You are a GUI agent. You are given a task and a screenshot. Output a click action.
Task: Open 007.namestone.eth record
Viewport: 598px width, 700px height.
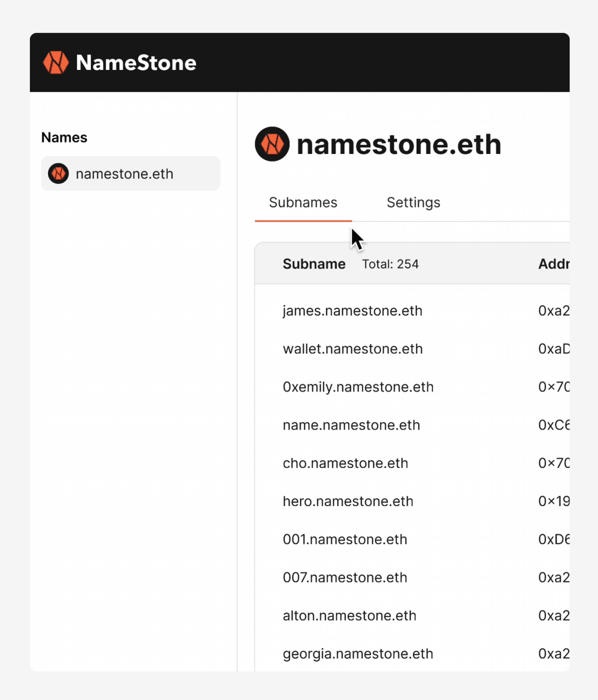coord(344,577)
